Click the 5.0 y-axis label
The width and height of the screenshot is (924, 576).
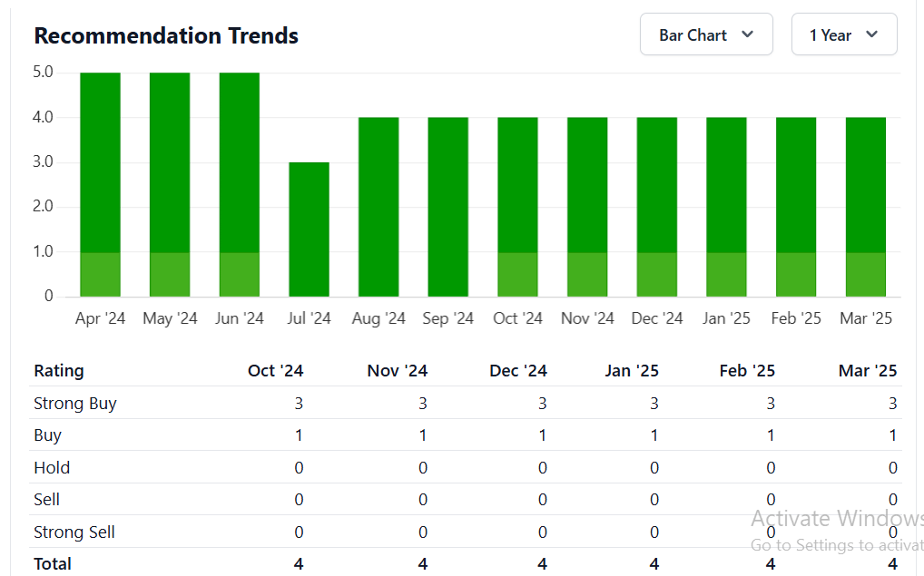[44, 72]
